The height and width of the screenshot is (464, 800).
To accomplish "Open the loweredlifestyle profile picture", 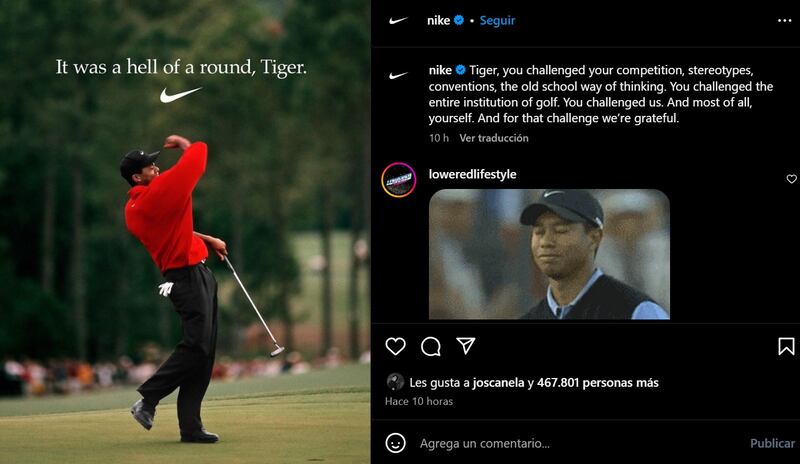I will [x=398, y=180].
